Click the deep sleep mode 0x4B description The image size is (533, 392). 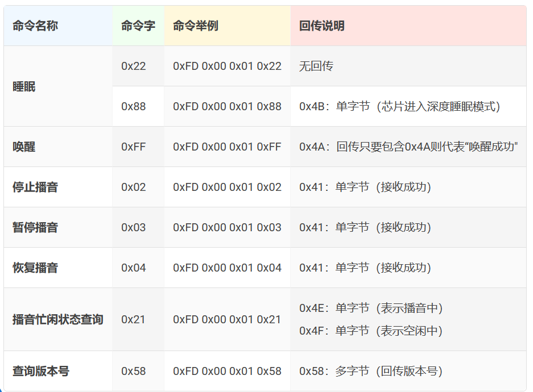pos(399,107)
